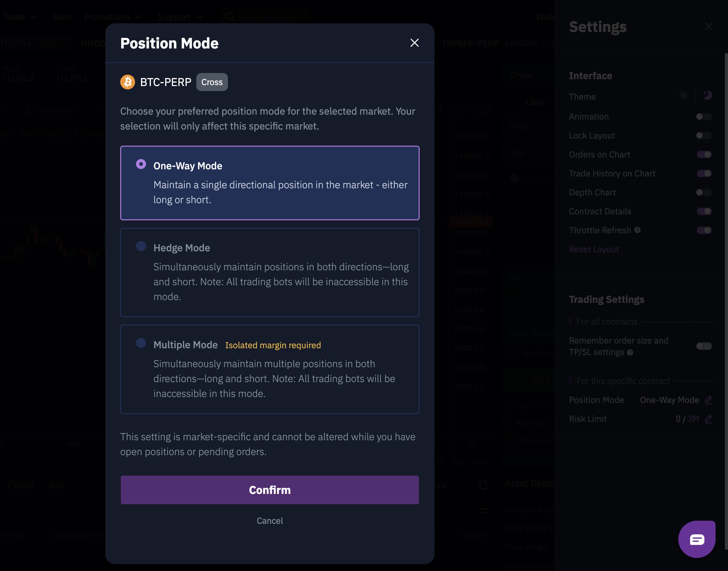
Task: Toggle the Animation switch
Action: click(703, 117)
